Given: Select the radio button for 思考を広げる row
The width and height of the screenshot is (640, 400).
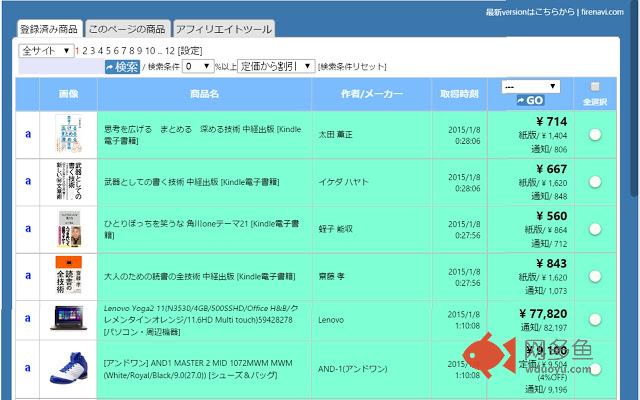Looking at the screenshot, I should (595, 135).
